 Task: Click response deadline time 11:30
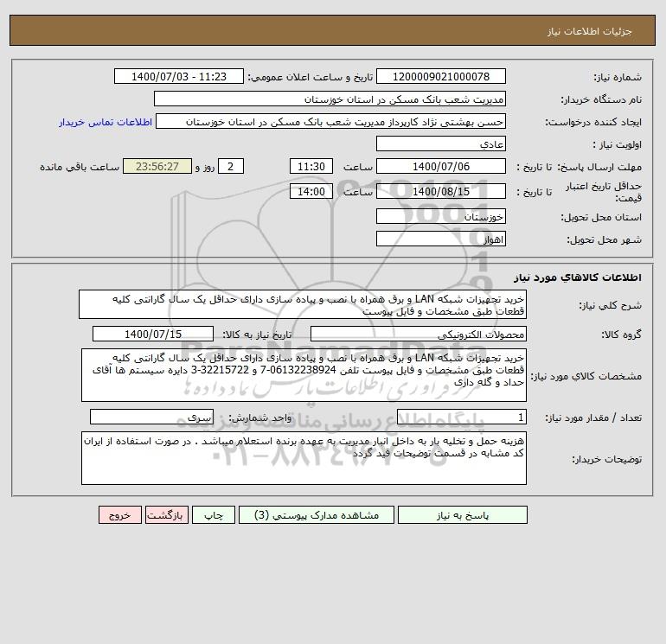pyautogui.click(x=311, y=167)
